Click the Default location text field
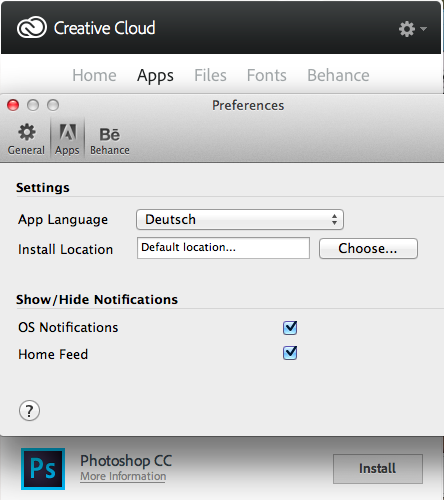This screenshot has width=444, height=500. click(x=223, y=248)
